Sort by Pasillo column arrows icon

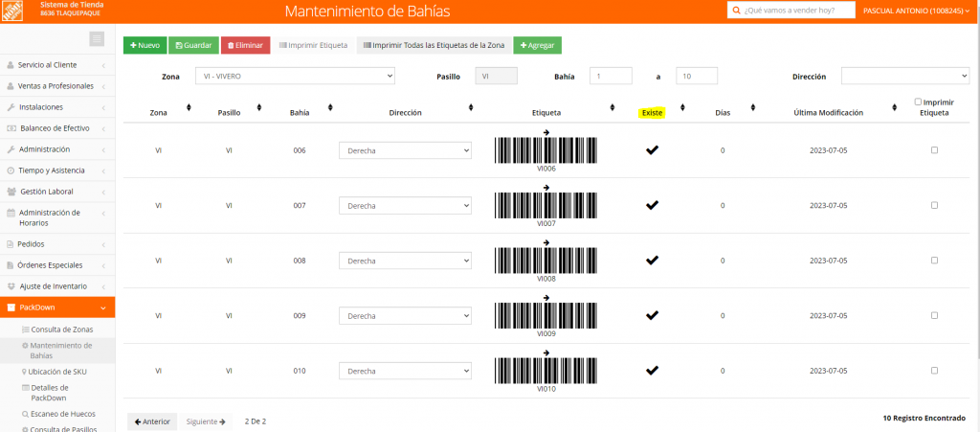coord(259,107)
